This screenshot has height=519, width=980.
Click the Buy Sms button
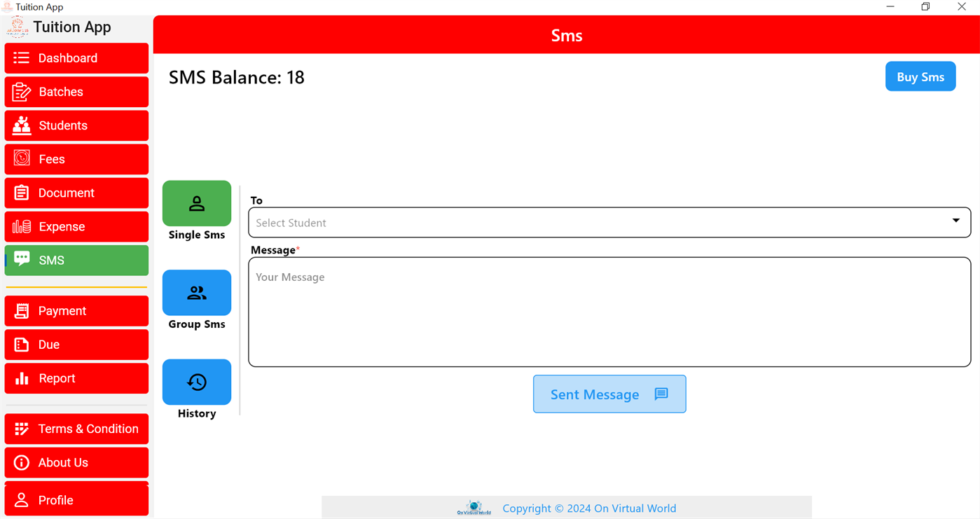pos(920,77)
